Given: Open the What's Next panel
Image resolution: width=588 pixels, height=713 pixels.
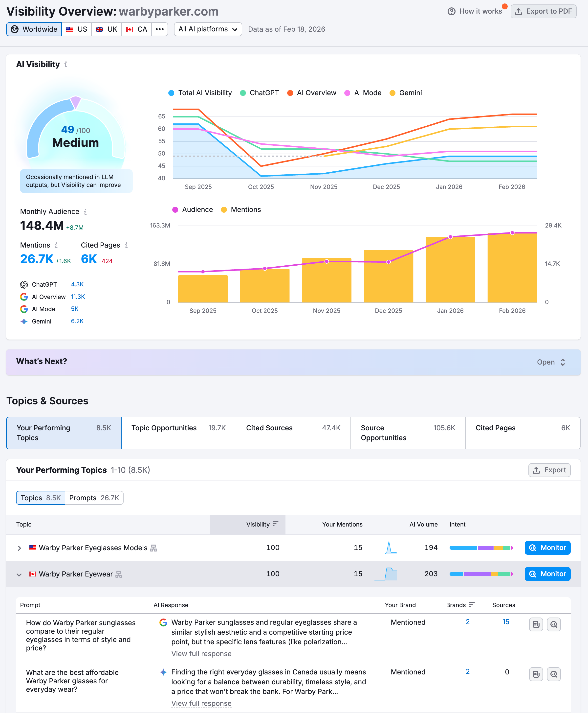Looking at the screenshot, I should pyautogui.click(x=551, y=362).
